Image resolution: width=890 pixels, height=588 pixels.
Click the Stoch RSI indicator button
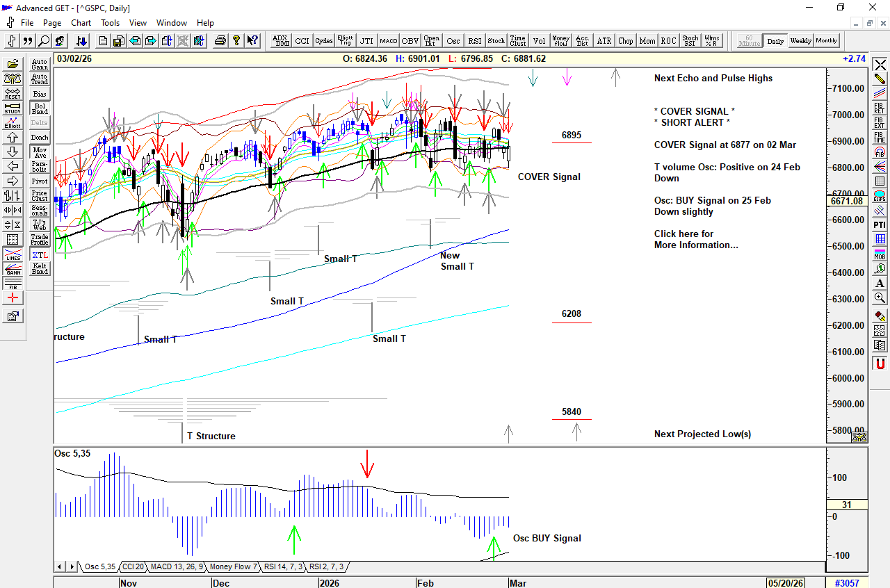pos(690,41)
